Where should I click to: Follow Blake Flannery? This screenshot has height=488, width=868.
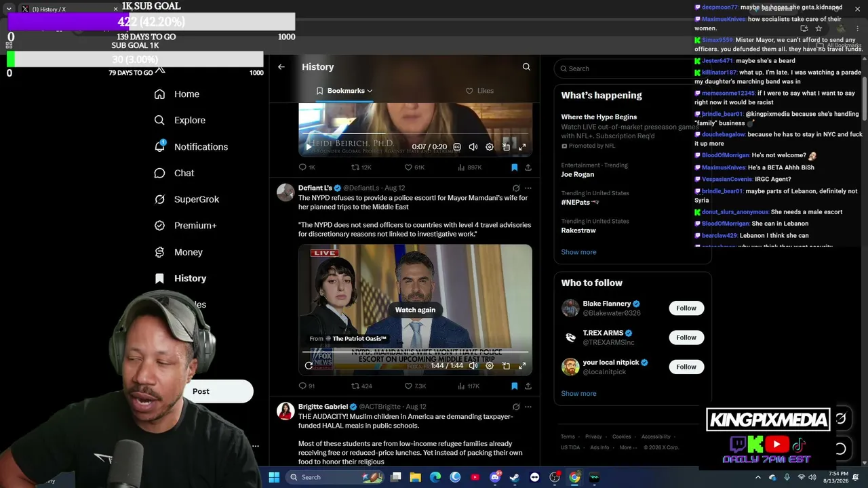[686, 308]
